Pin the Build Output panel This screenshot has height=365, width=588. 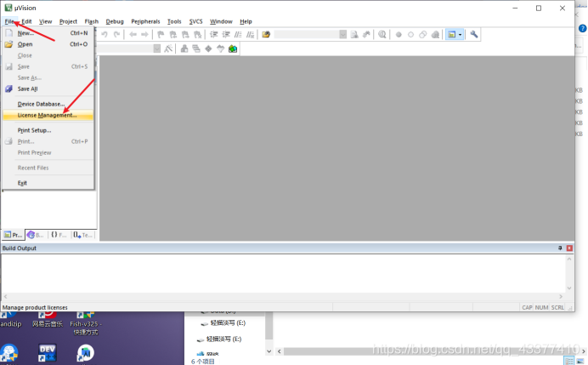(x=560, y=248)
